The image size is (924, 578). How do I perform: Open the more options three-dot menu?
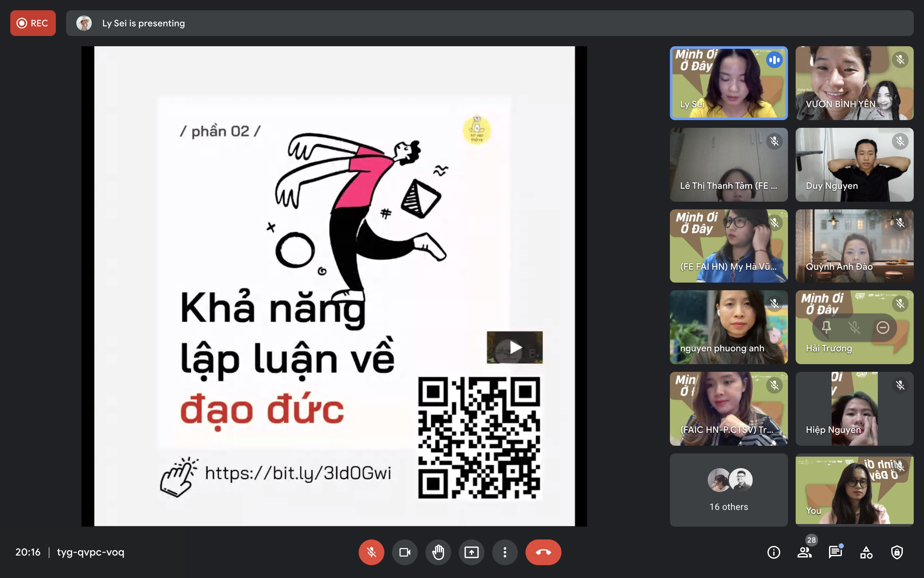coord(505,552)
